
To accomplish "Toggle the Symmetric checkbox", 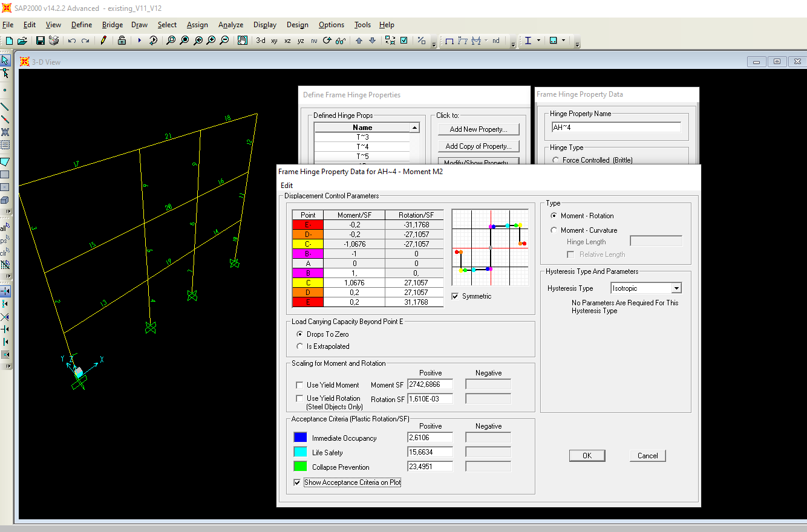I will click(456, 296).
